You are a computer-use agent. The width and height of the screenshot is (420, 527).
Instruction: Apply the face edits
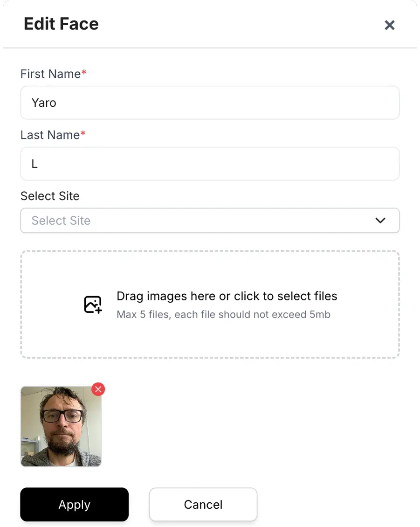[x=74, y=505]
